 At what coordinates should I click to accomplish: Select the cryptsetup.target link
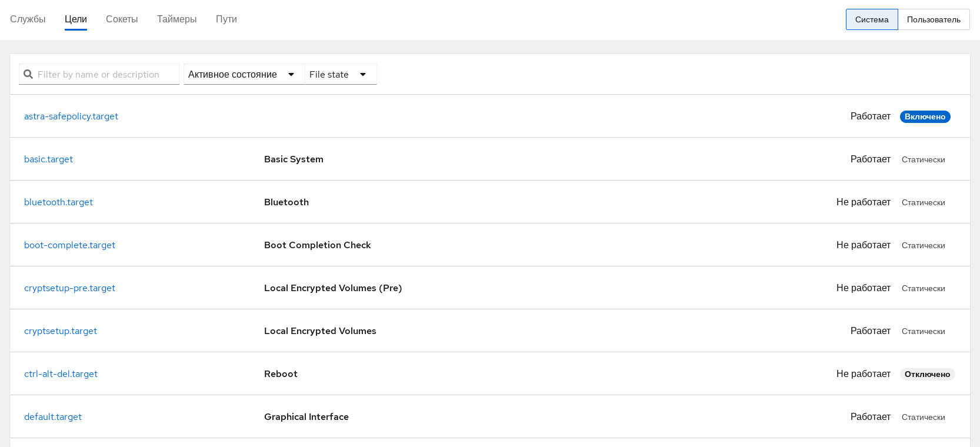pos(61,331)
